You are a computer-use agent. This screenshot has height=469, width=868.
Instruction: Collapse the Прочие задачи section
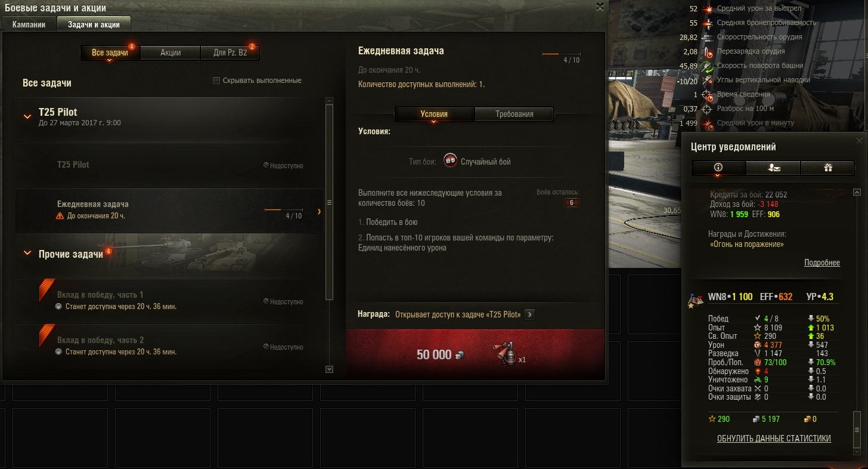[x=27, y=253]
